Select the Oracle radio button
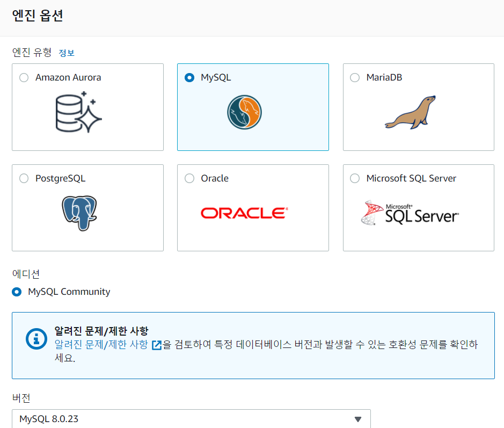 189,178
